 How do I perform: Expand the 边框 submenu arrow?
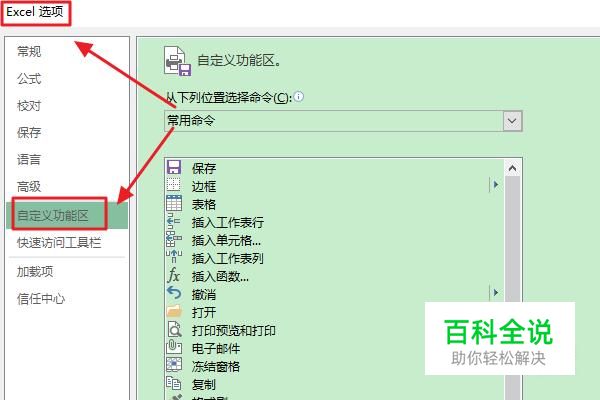tap(496, 185)
